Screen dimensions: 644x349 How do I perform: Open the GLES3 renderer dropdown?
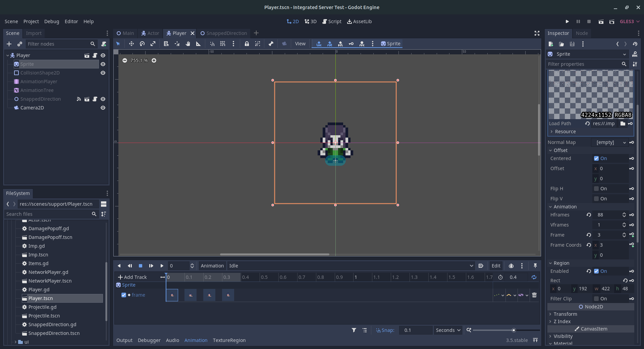(x=630, y=21)
